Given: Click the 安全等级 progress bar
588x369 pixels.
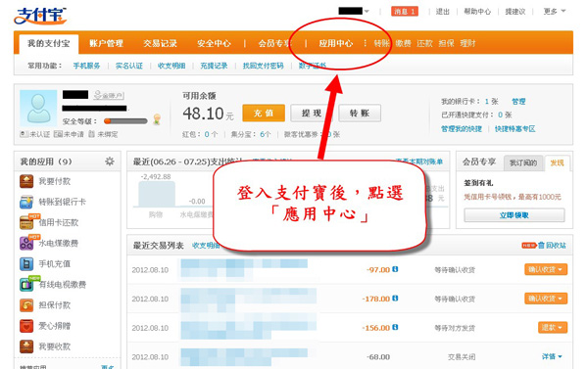Looking at the screenshot, I should click(x=125, y=121).
